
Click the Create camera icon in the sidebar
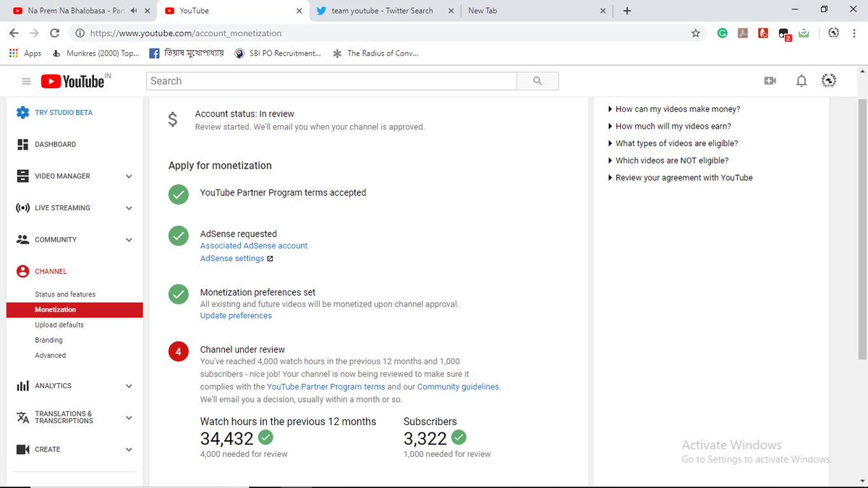(x=22, y=450)
